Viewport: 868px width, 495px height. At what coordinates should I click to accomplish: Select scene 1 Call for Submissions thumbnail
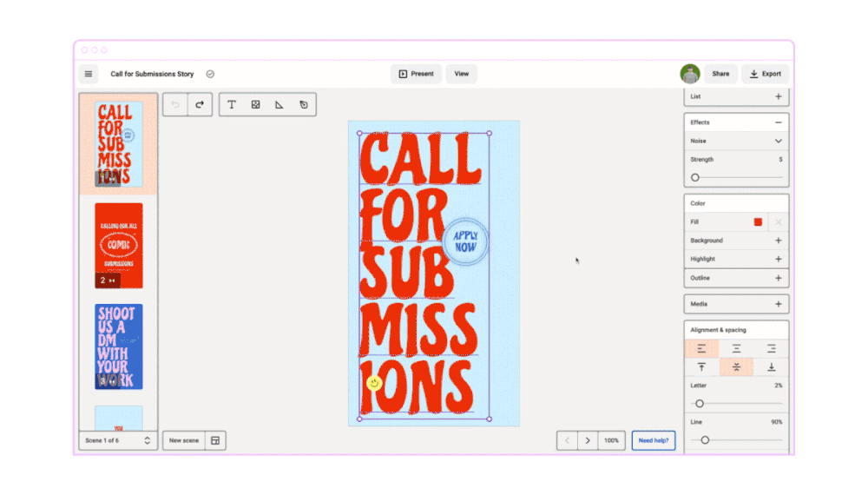tap(118, 144)
